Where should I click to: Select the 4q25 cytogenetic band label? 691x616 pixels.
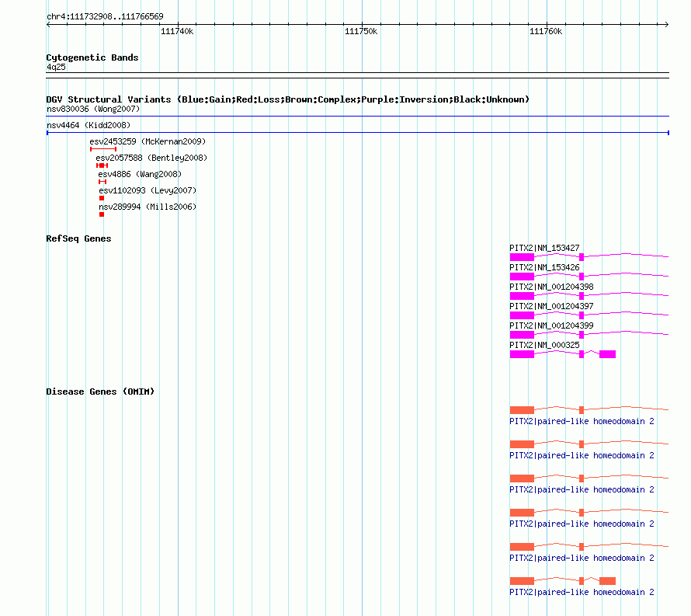click(56, 67)
